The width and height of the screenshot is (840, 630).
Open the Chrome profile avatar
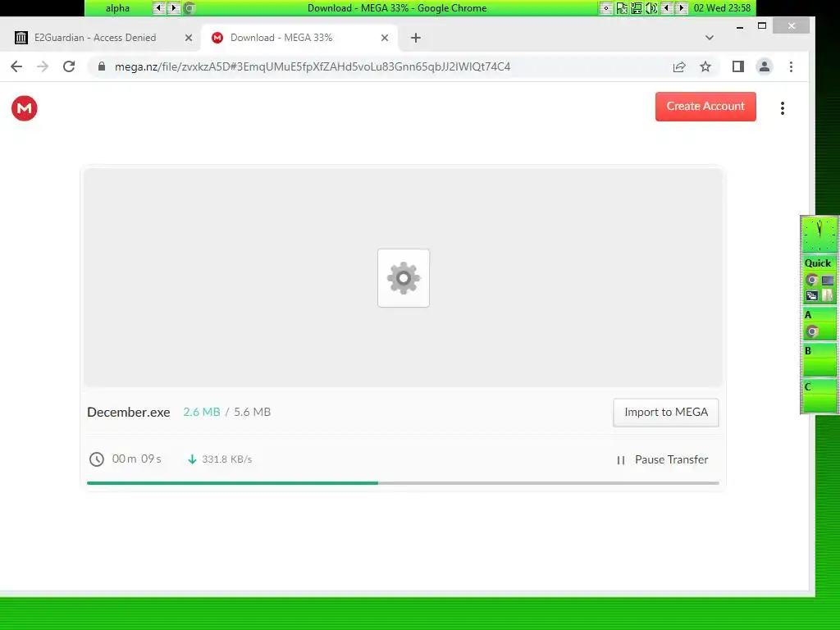pos(765,66)
